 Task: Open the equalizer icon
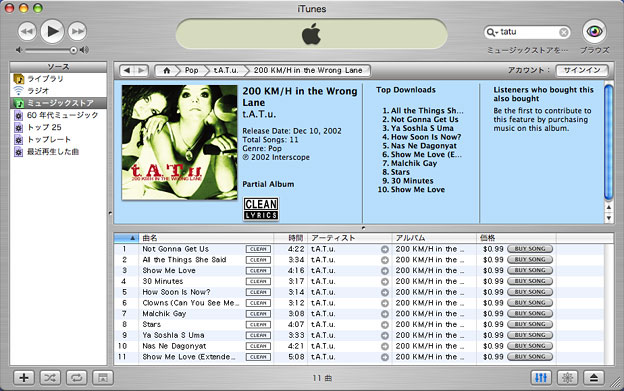coord(541,377)
